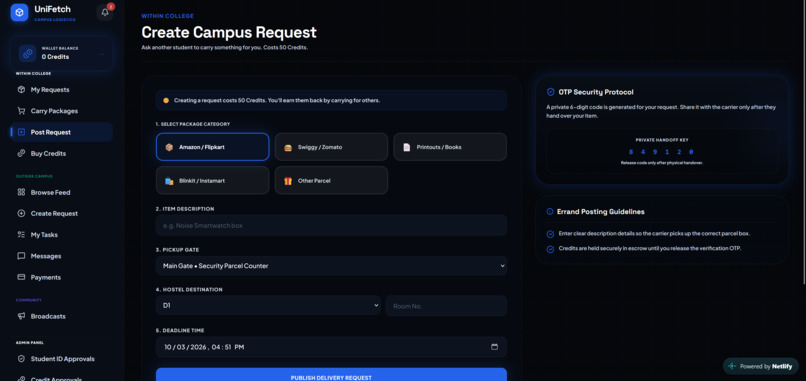
Task: Click the Netlify logo icon
Action: (x=732, y=366)
